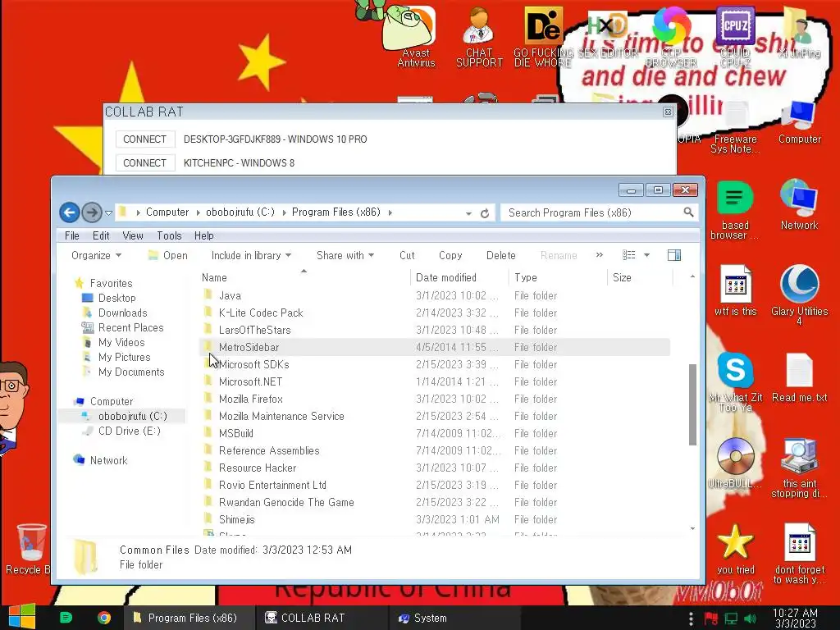
Task: Open the Organize dropdown menu
Action: pos(97,256)
